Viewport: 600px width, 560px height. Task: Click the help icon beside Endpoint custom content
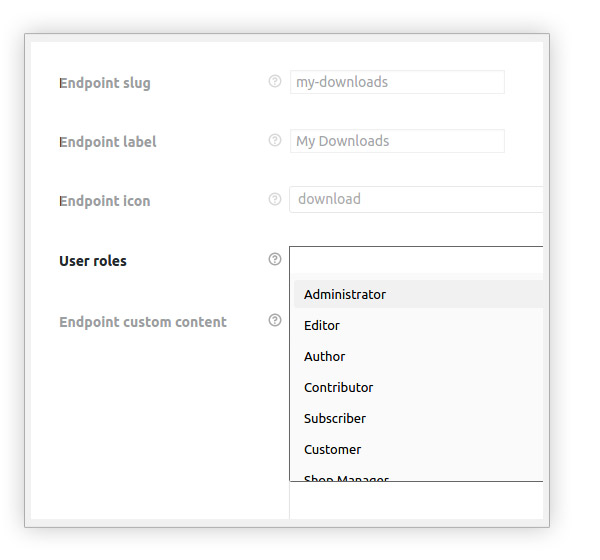pyautogui.click(x=275, y=320)
